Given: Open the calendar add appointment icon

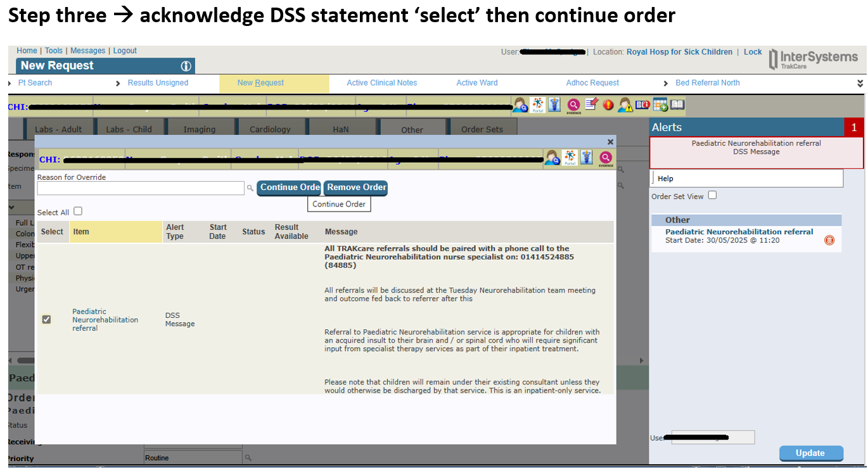Looking at the screenshot, I should tap(660, 105).
